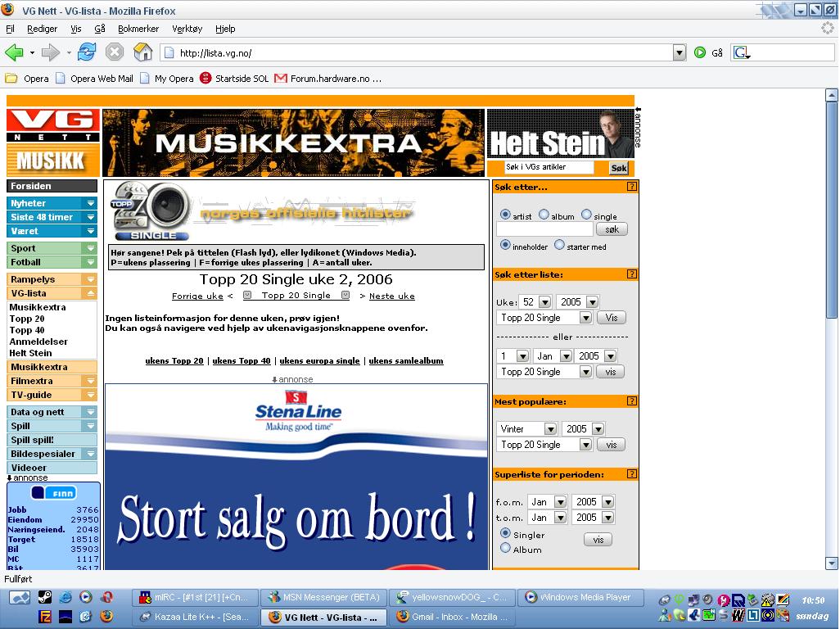Open the ukens europa single link
Image resolution: width=840 pixels, height=629 pixels.
tap(319, 360)
